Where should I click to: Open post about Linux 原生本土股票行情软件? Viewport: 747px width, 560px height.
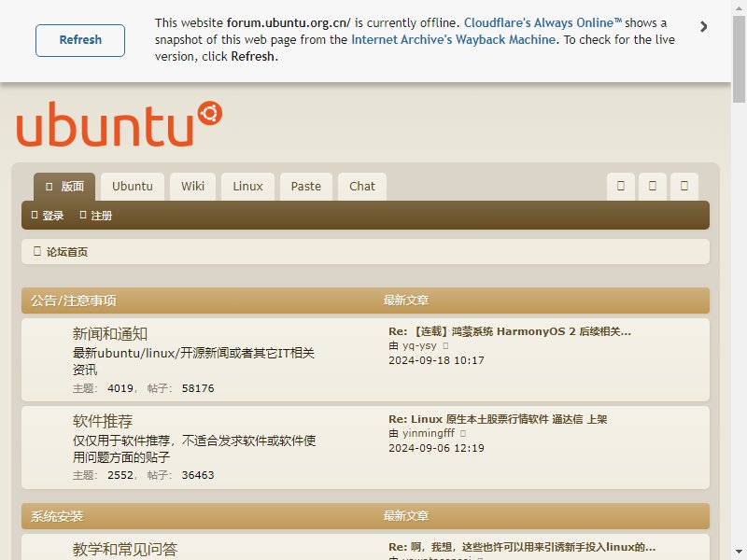tap(498, 419)
